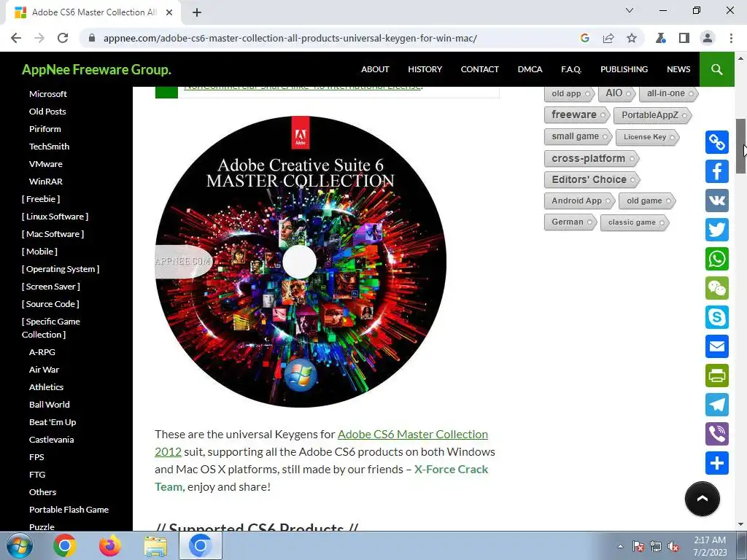The height and width of the screenshot is (560, 747).
Task: Share page via Skype icon
Action: click(x=717, y=317)
